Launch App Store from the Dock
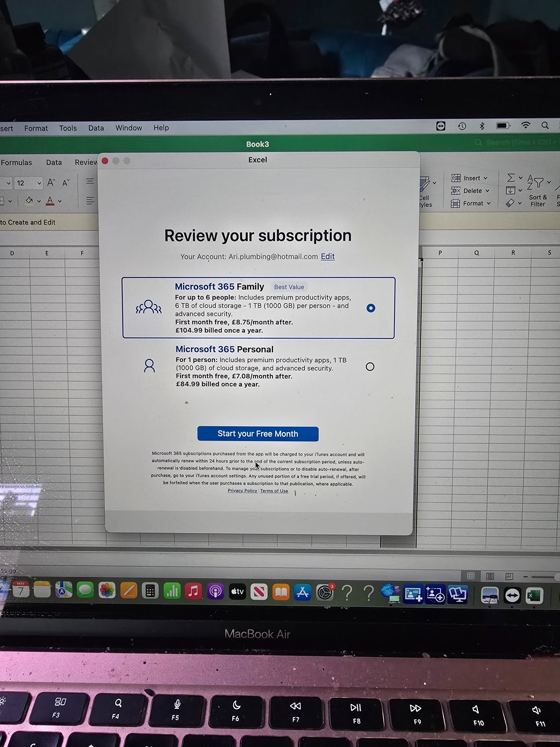 (x=303, y=592)
